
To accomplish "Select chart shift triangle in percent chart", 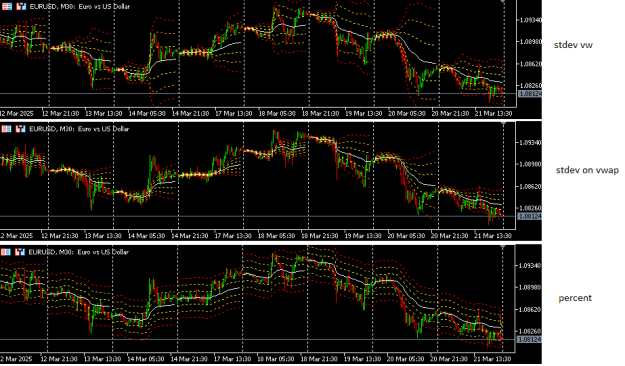I will tap(503, 247).
